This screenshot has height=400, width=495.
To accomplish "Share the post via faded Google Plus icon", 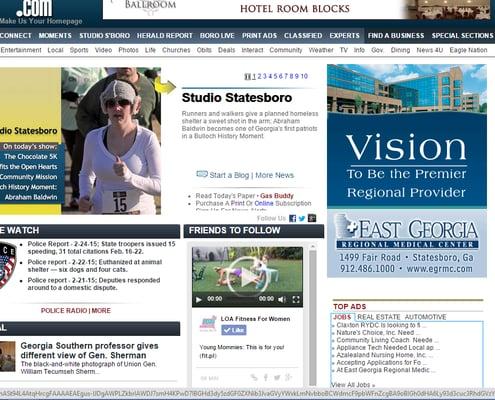I will tap(288, 377).
